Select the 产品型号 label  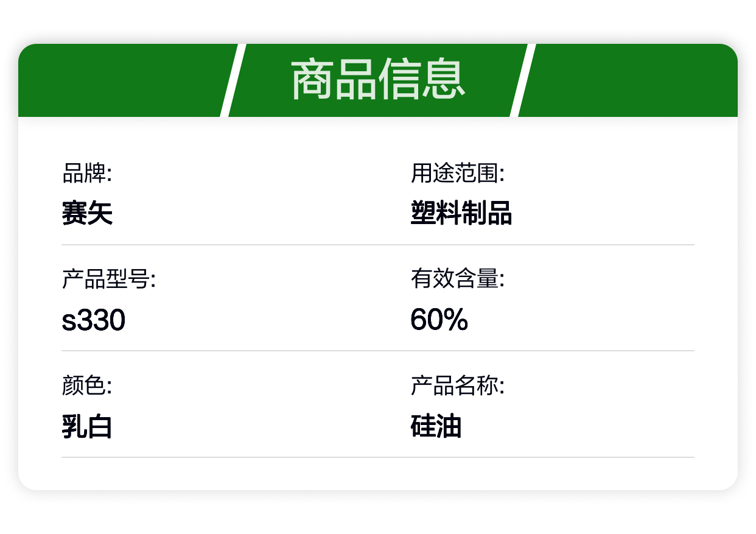109,280
